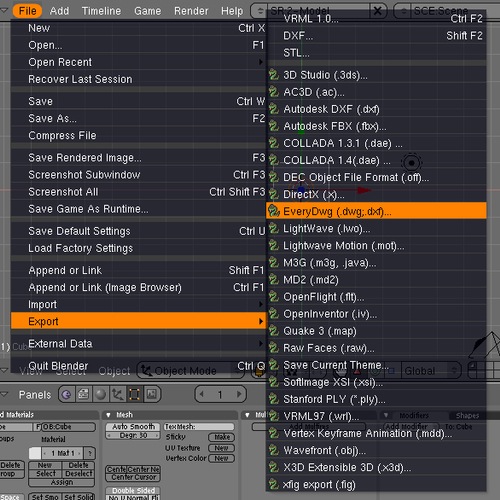Click Python icon beside X3D Extensible 3D
The height and width of the screenshot is (500, 500).
[x=274, y=467]
